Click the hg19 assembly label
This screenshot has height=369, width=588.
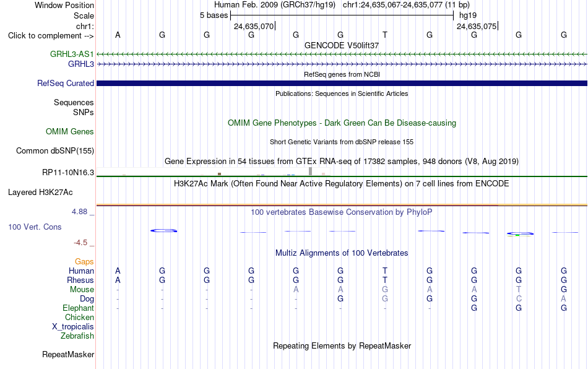click(x=468, y=15)
